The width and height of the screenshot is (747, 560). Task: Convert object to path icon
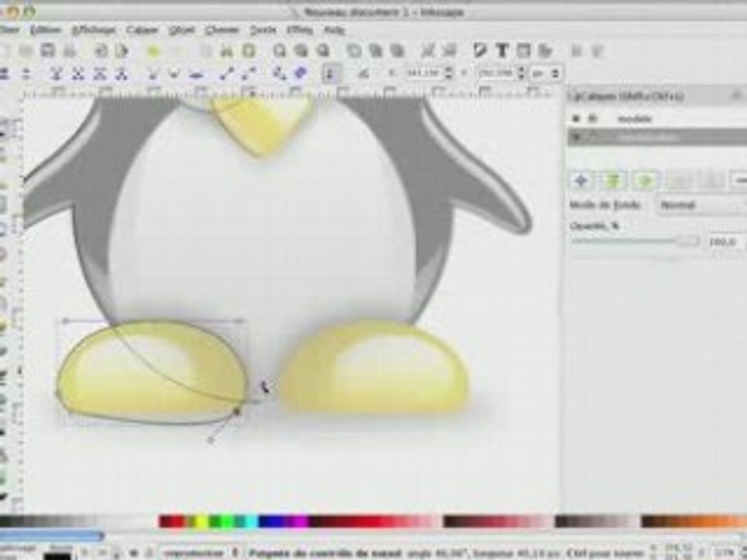pos(279,73)
